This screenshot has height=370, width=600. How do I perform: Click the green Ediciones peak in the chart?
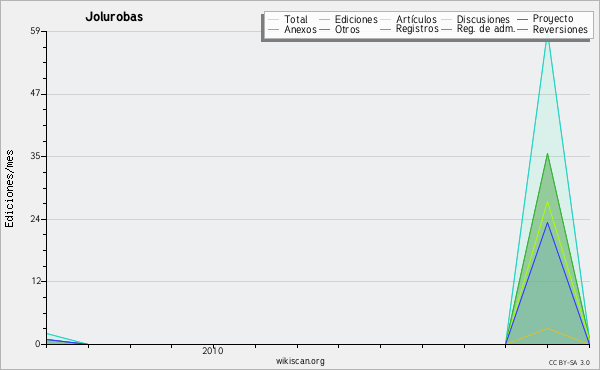click(x=548, y=154)
